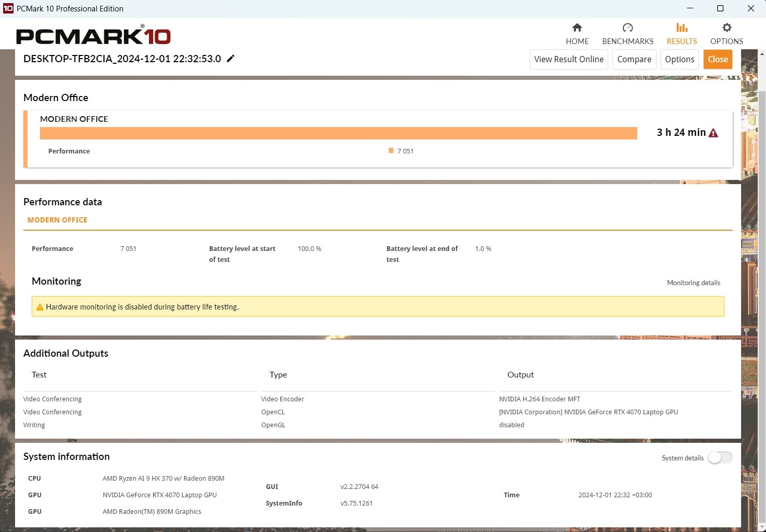Select the RESULTS menu item
Viewport: 766px width, 532px height.
point(682,41)
